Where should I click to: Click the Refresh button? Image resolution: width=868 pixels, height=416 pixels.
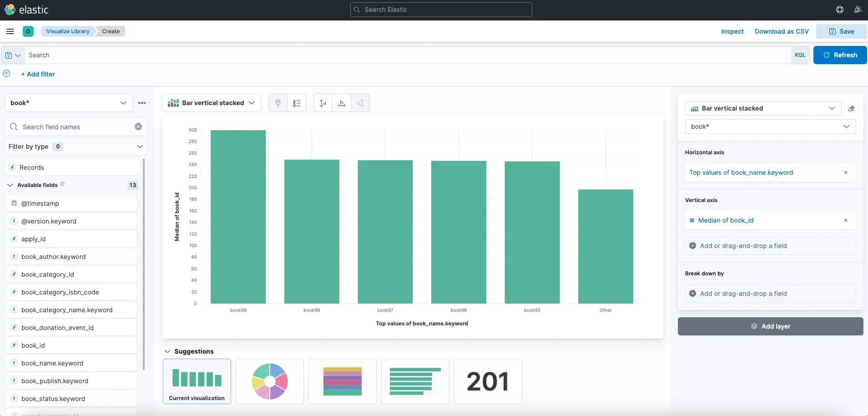point(840,55)
